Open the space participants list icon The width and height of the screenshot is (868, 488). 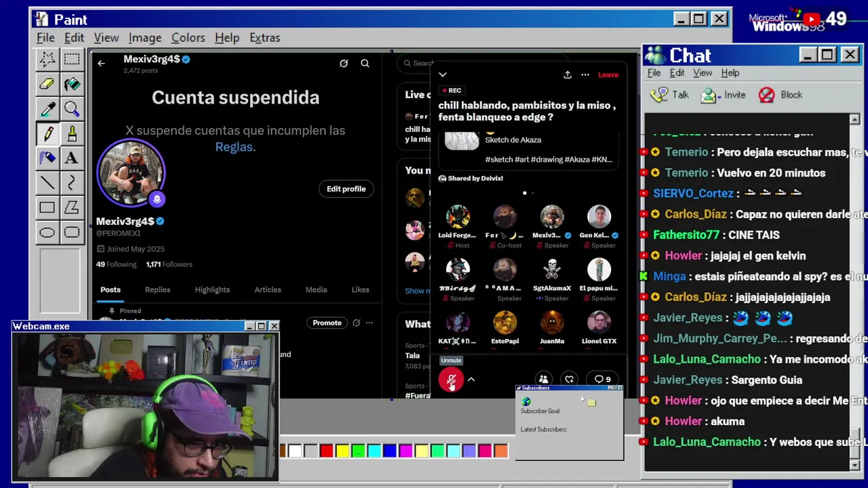pos(543,380)
